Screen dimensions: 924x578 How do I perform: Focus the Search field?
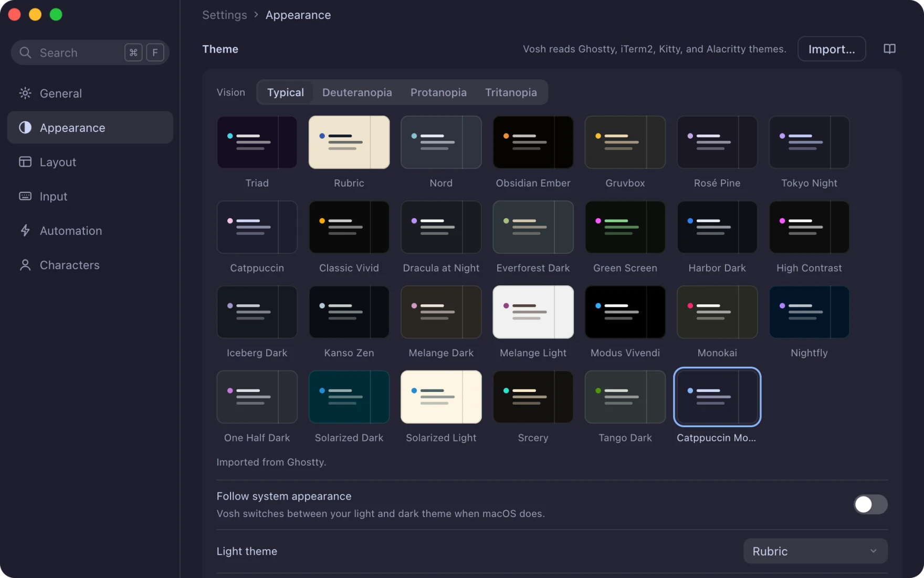coord(90,53)
